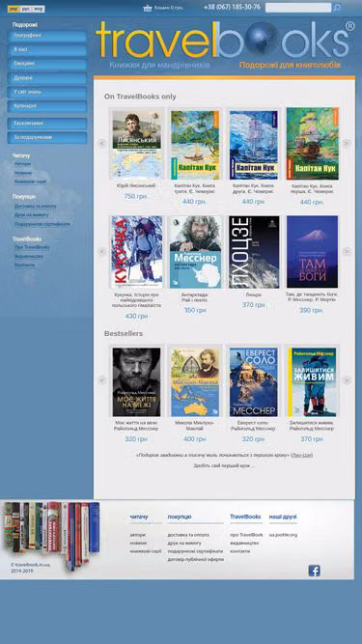Click the 750 грн price

point(135,196)
